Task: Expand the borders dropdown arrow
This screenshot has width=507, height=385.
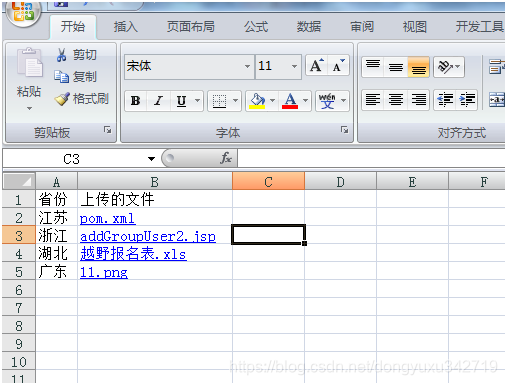Action: (235, 101)
